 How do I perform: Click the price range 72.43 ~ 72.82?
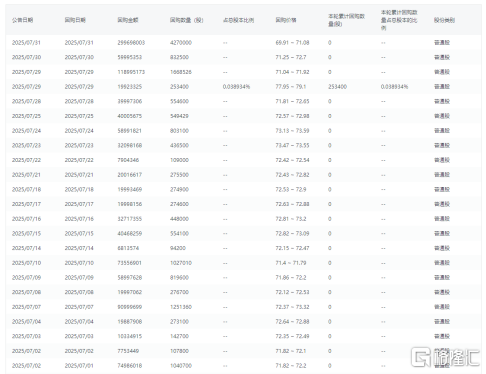[x=292, y=175]
